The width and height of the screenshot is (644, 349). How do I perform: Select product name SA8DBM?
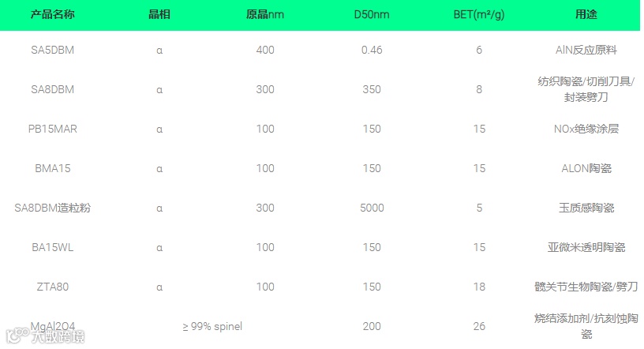coord(53,89)
